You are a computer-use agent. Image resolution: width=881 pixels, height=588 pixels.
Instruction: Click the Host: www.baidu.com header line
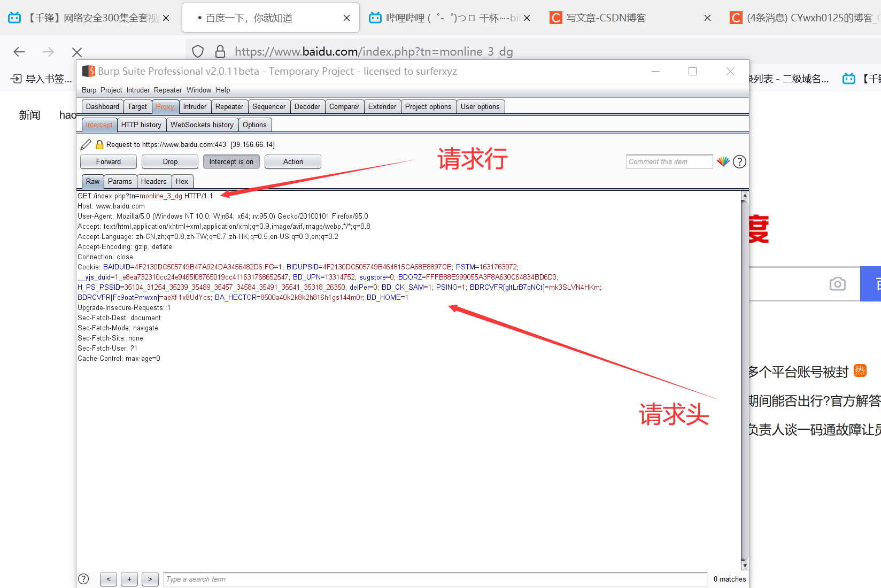[111, 206]
